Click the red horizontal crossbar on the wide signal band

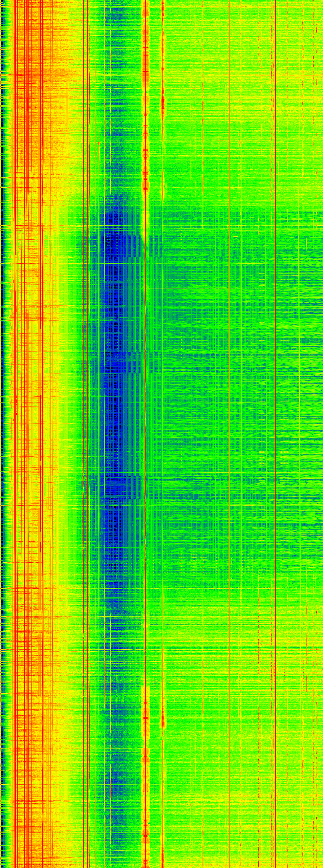click(x=146, y=71)
